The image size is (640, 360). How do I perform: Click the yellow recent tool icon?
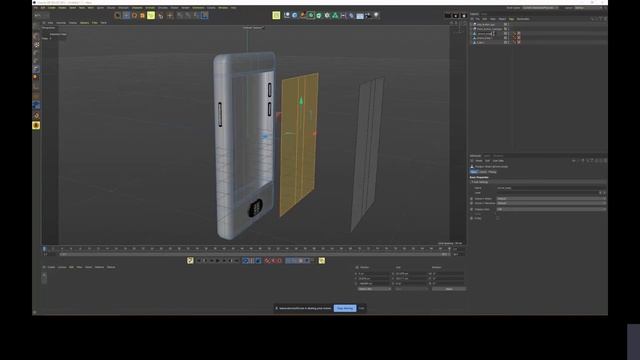tap(151, 16)
